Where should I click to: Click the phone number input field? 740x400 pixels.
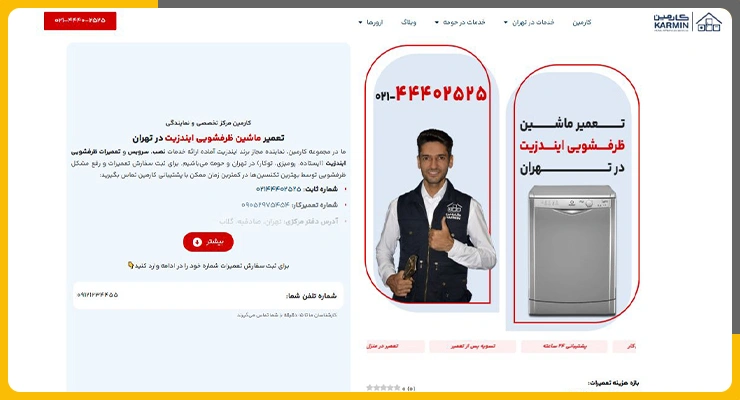208,296
